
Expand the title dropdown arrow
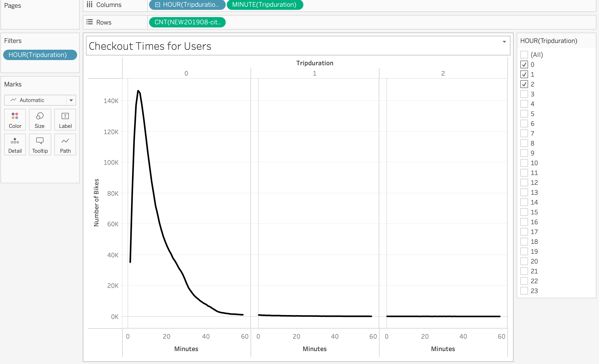(x=504, y=42)
